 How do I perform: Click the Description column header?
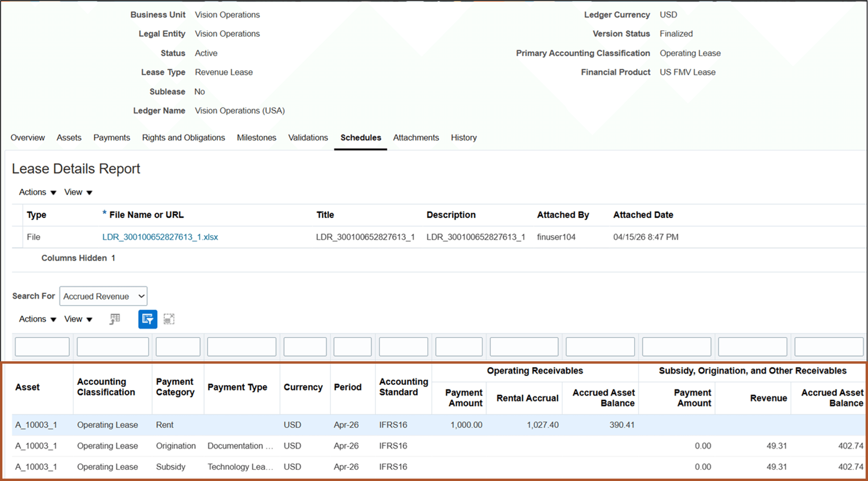point(451,215)
